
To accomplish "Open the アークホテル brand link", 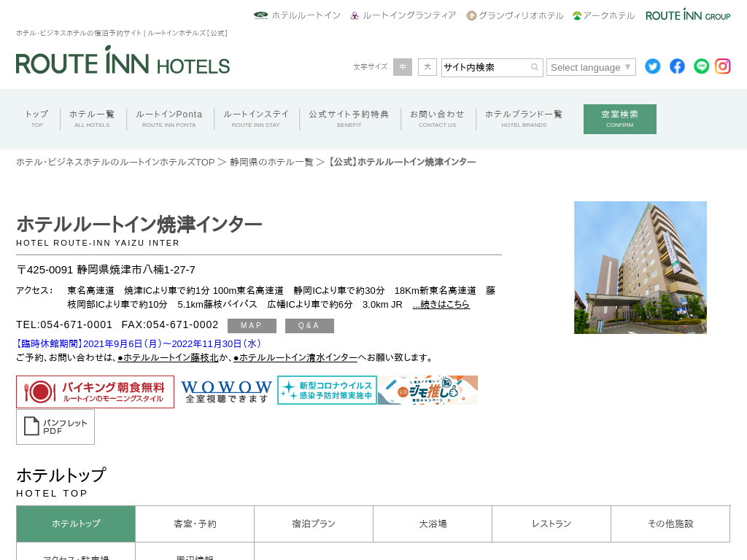I will 603,15.
